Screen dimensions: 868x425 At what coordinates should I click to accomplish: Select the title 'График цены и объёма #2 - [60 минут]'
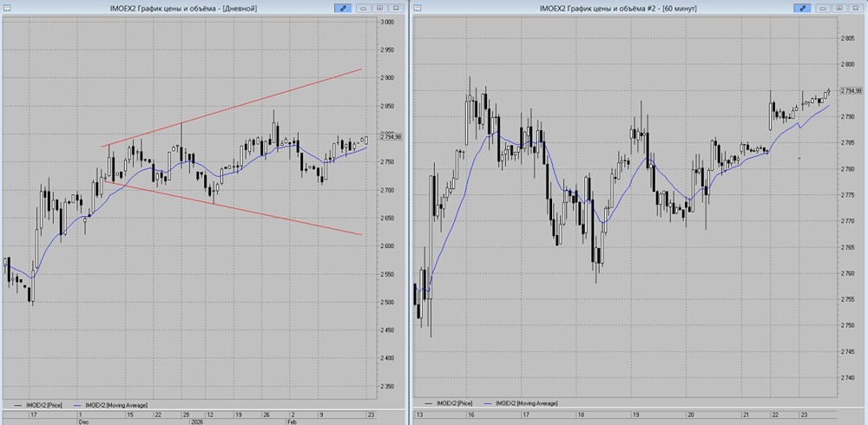click(x=632, y=9)
